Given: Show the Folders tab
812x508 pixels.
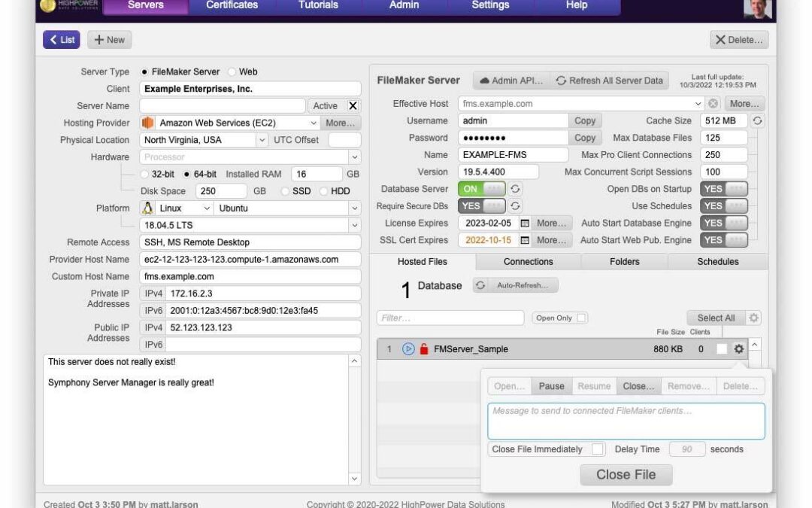Looking at the screenshot, I should pyautogui.click(x=625, y=262).
